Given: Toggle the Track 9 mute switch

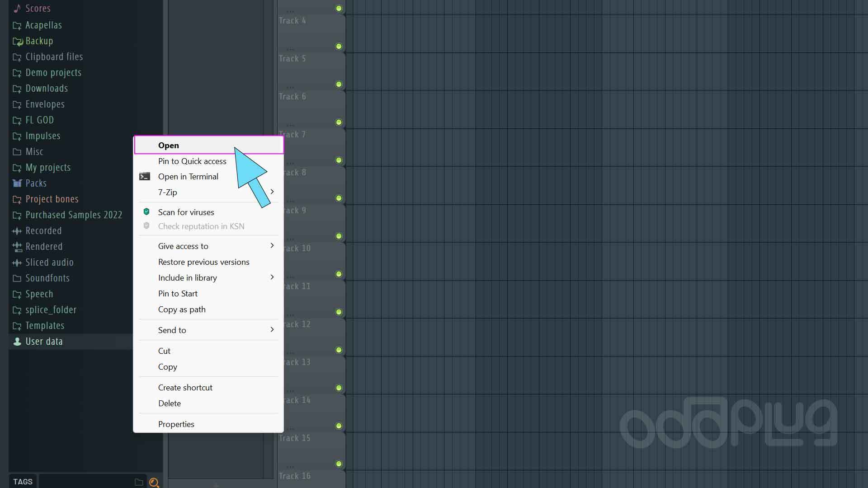Looking at the screenshot, I should coord(339,236).
